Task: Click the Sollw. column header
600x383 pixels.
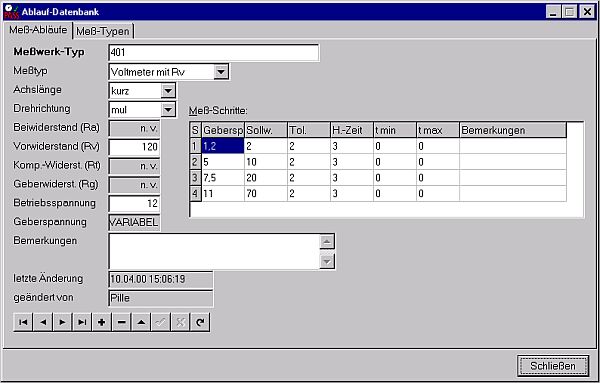Action: coord(266,130)
